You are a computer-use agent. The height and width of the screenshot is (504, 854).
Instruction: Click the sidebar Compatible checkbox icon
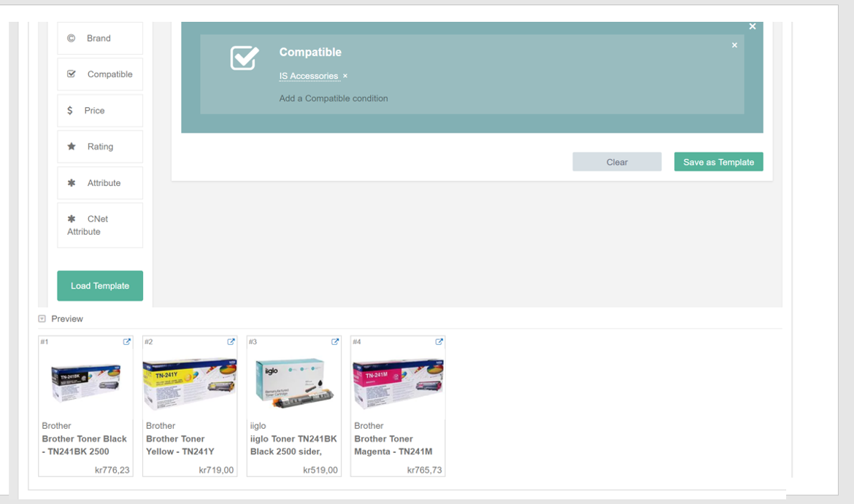pyautogui.click(x=72, y=74)
